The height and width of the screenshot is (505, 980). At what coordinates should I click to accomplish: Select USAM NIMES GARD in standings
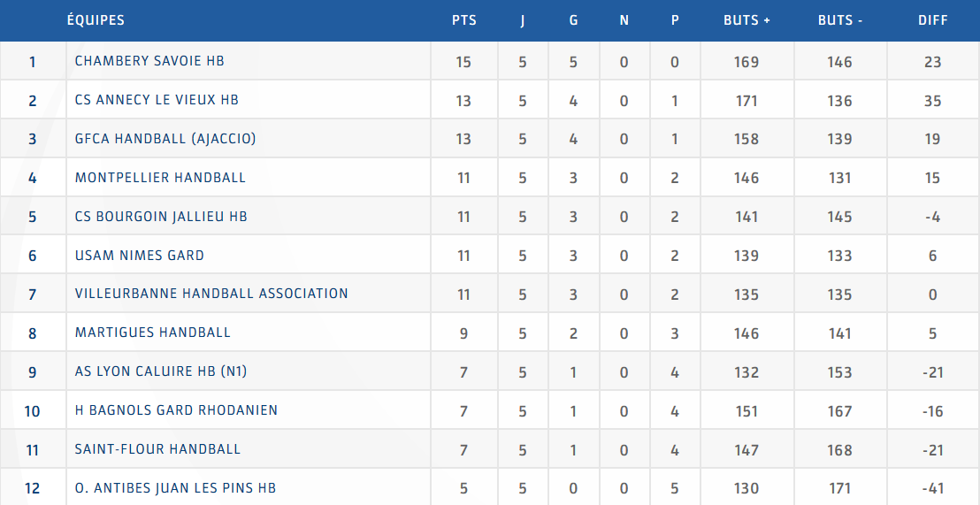[140, 256]
